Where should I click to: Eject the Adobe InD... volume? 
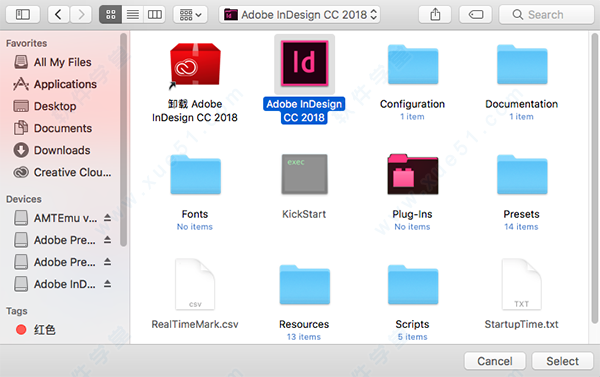108,284
